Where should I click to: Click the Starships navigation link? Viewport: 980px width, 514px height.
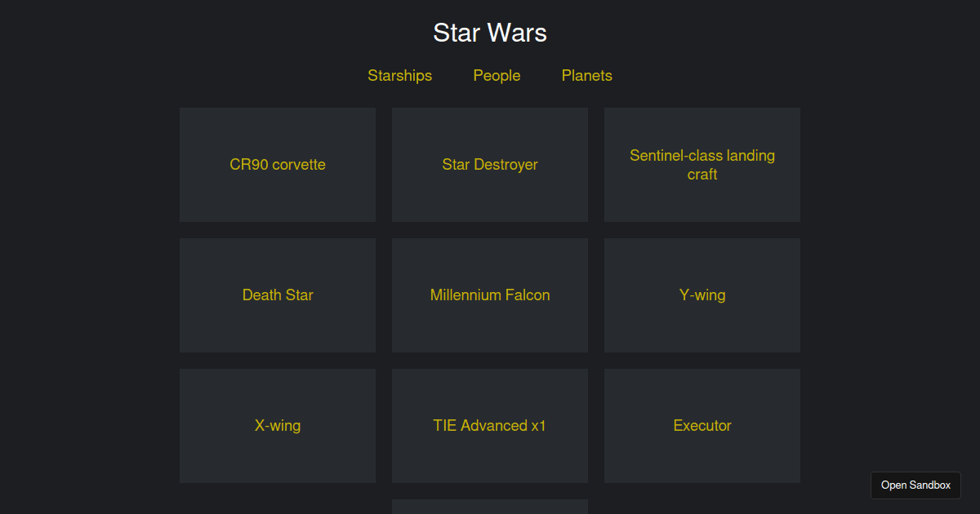pos(399,75)
